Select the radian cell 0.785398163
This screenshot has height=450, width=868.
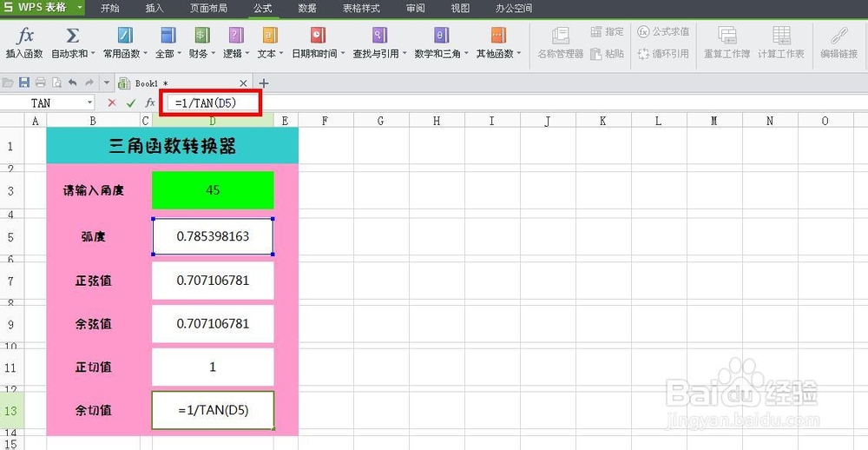click(213, 236)
